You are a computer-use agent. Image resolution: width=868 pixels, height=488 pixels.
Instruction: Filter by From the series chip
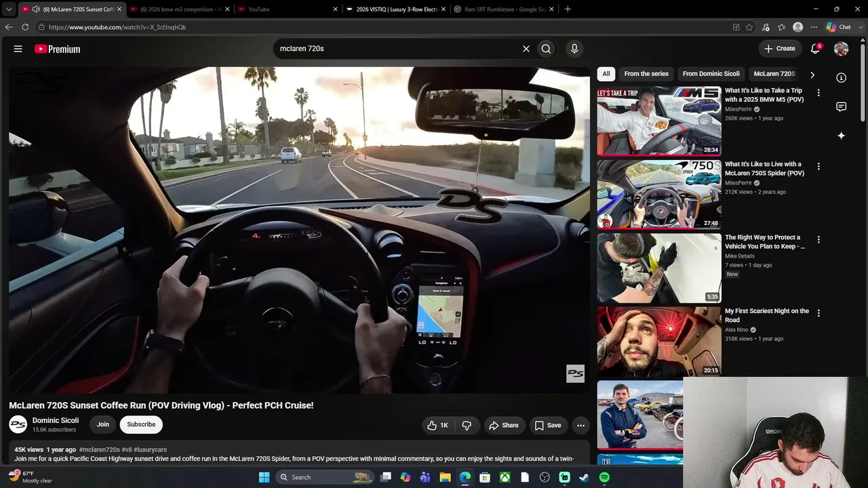(x=646, y=74)
